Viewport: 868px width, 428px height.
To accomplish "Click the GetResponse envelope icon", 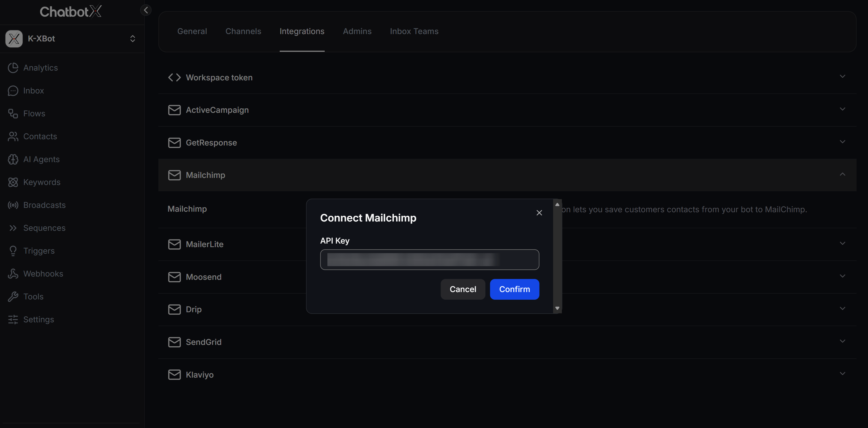I will (174, 143).
